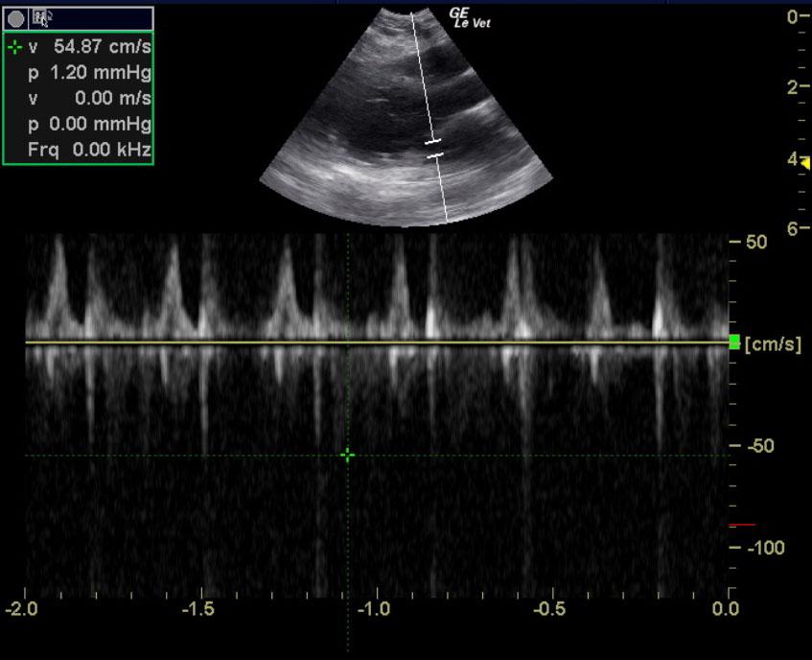Click the depth scale label '6'
The width and height of the screenshot is (812, 660).
[792, 228]
